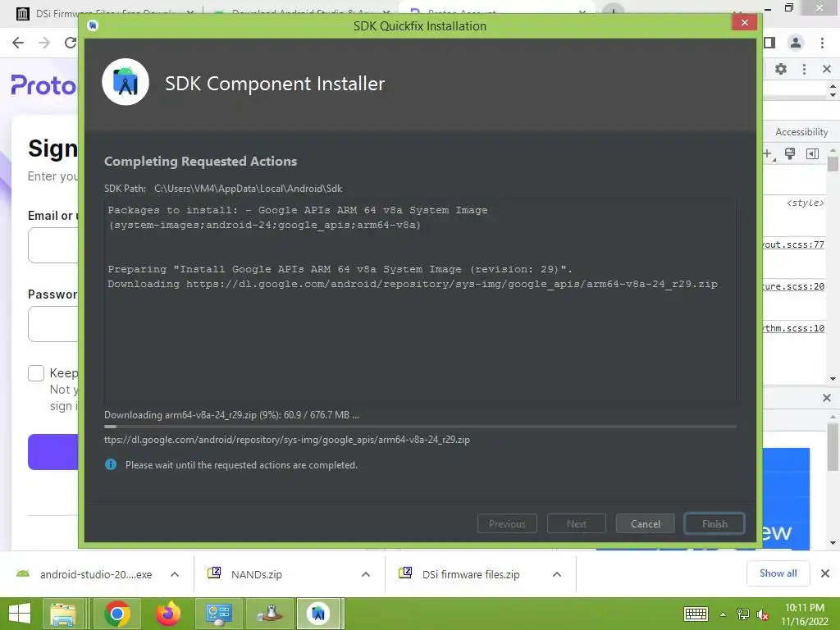Click the download progress bar in installer

[x=419, y=427]
